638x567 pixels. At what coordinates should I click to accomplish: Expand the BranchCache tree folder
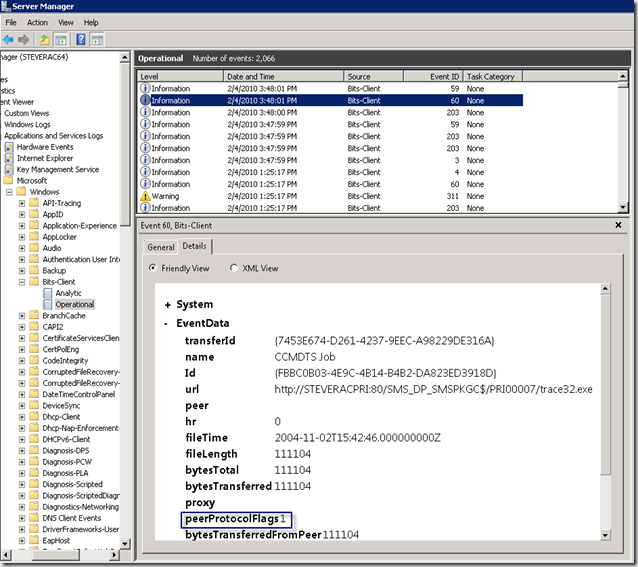[x=22, y=315]
